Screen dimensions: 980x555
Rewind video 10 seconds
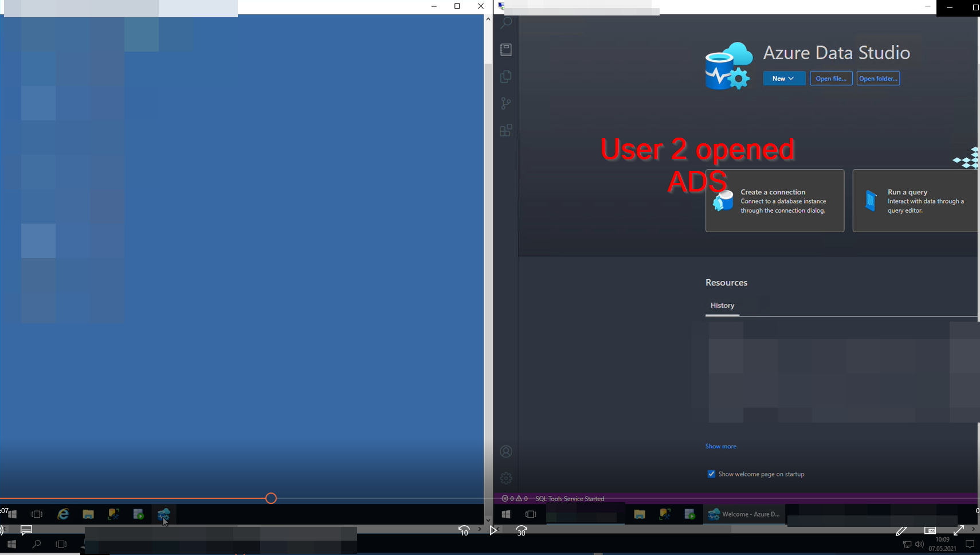(x=464, y=531)
